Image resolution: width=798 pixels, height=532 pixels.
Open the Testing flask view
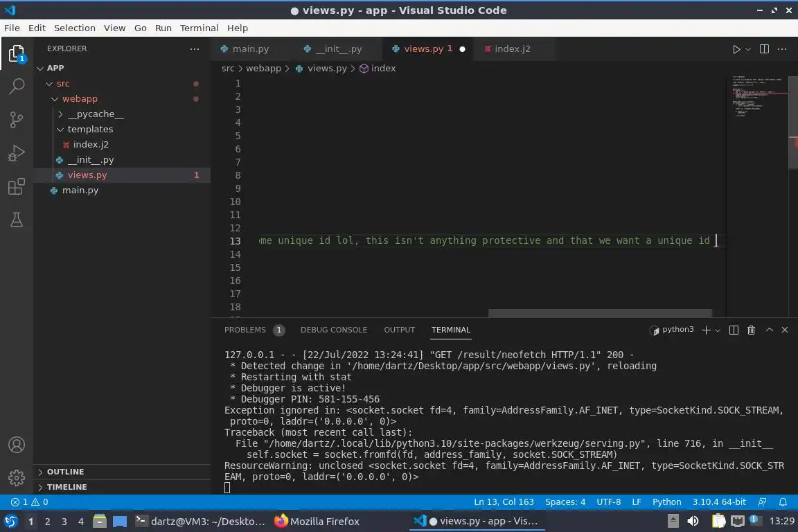(x=17, y=220)
